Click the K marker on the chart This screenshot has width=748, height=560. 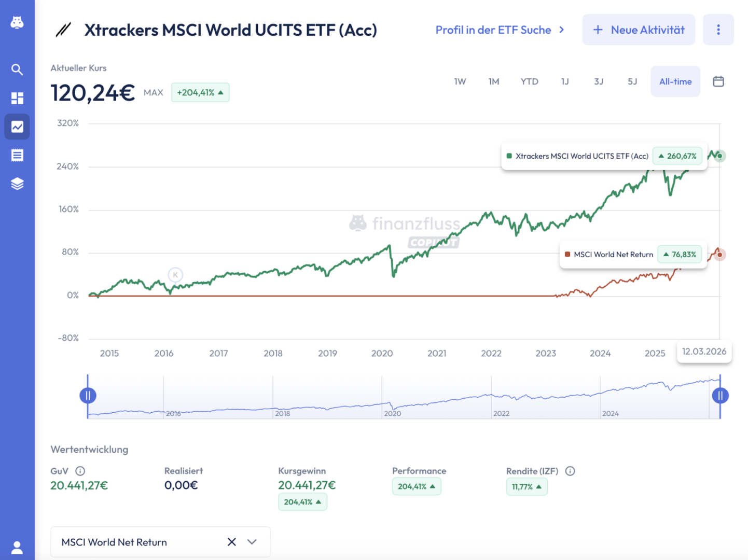(x=175, y=275)
